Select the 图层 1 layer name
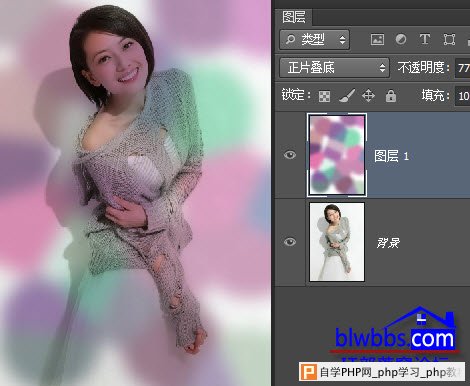The image size is (470, 386). (x=391, y=156)
